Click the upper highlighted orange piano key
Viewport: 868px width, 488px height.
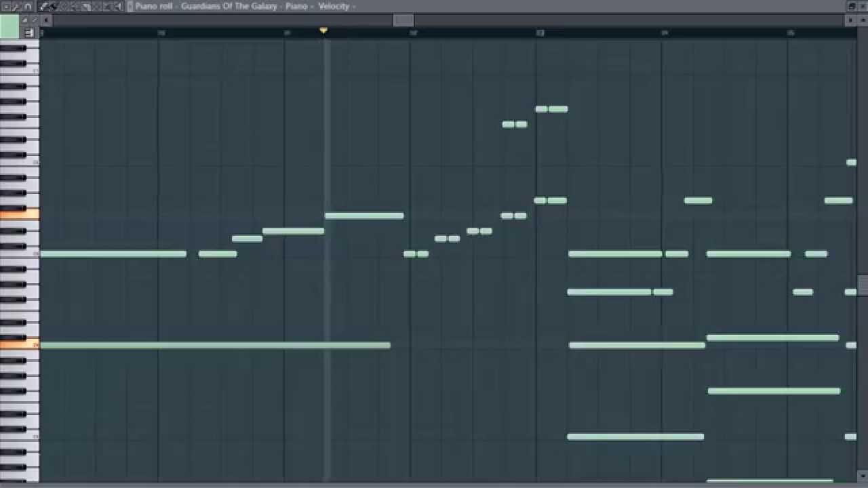click(20, 215)
